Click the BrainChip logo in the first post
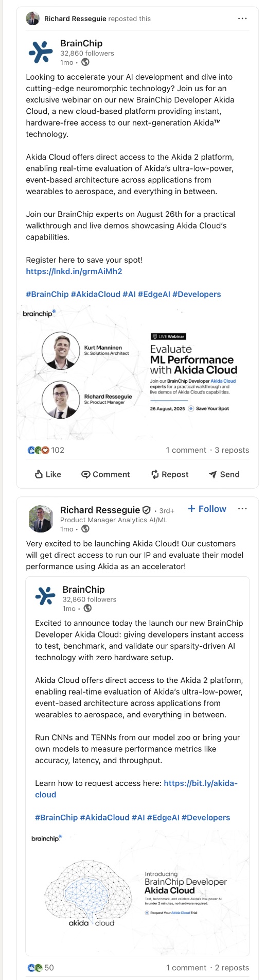Image resolution: width=266 pixels, height=980 pixels. (41, 52)
